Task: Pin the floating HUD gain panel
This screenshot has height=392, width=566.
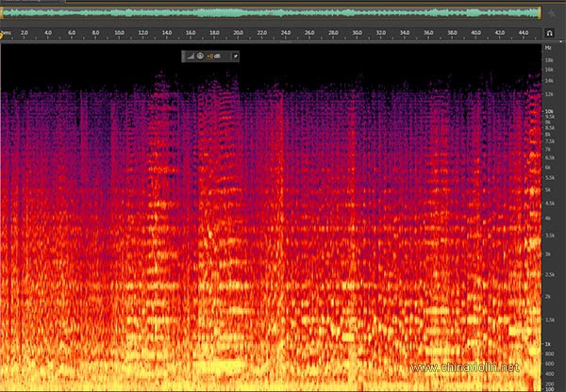Action: (235, 56)
